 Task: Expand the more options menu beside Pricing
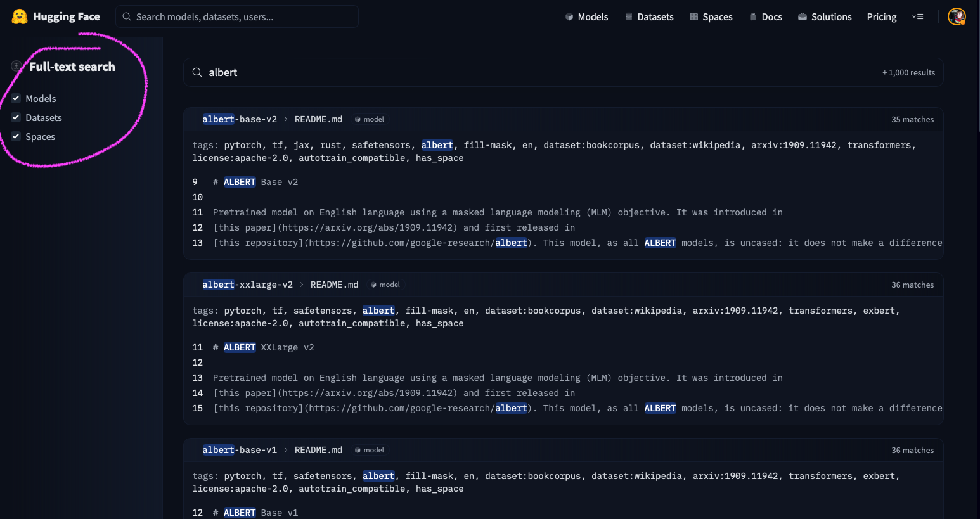point(917,17)
